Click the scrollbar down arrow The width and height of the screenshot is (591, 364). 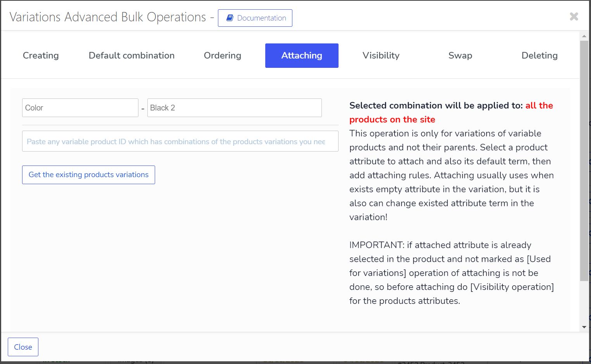click(x=584, y=327)
